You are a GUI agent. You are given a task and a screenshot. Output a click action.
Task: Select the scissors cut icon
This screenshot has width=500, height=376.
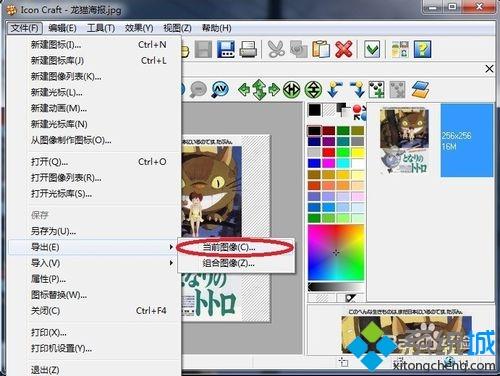pyautogui.click(x=276, y=49)
